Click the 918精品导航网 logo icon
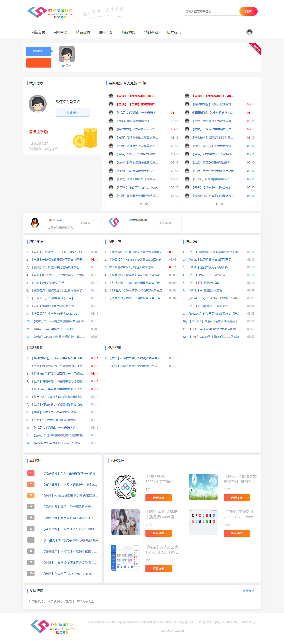The height and width of the screenshot is (644, 284). (x=114, y=223)
